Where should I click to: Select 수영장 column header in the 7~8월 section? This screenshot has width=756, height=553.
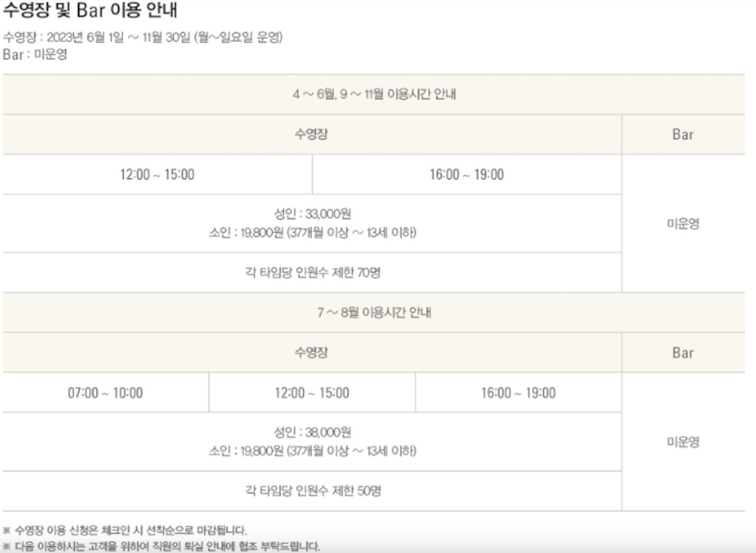coord(311,352)
